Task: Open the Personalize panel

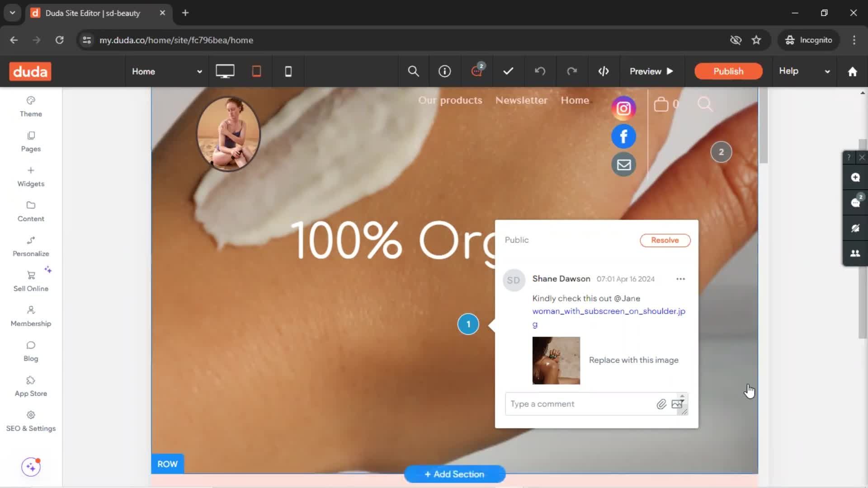Action: pos(31,246)
